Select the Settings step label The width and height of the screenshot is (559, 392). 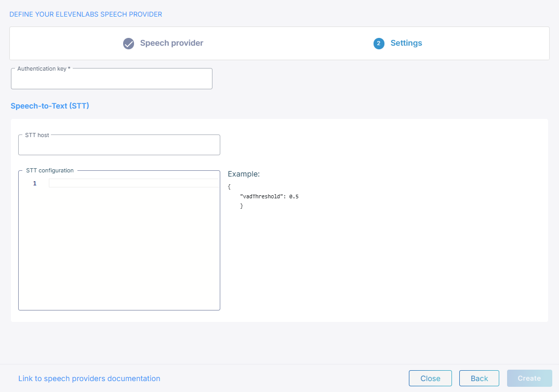(406, 43)
